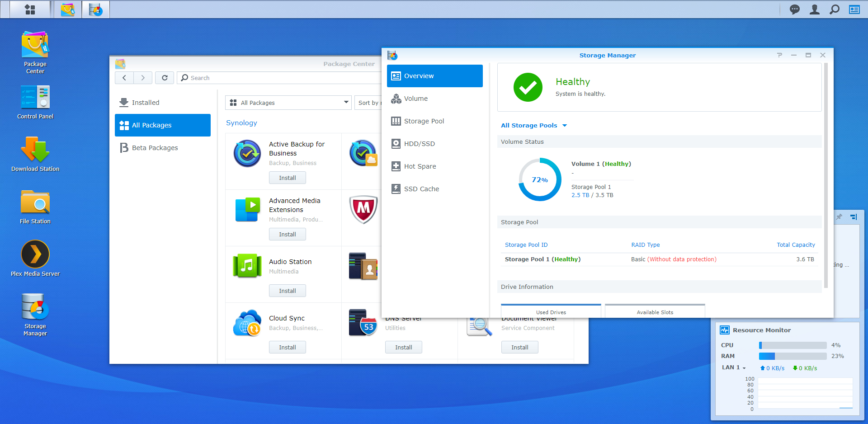Switch to the Available Slots tab
Viewport: 868px width, 424px height.
tap(655, 312)
